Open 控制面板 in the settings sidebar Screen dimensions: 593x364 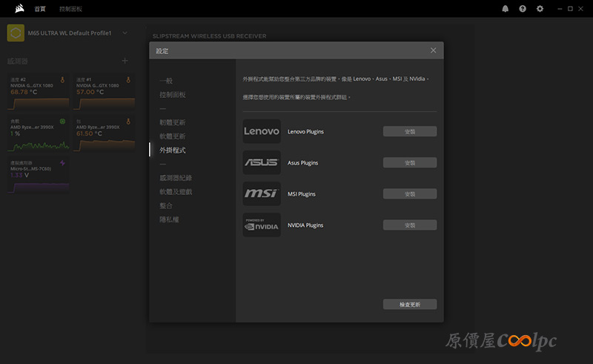[173, 95]
